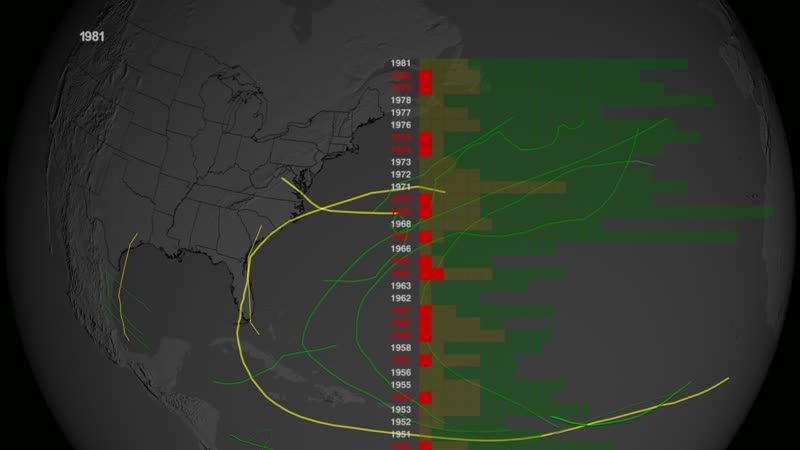Click the orange bar segment in the 1971 row
This screenshot has height=450, width=800.
point(500,187)
